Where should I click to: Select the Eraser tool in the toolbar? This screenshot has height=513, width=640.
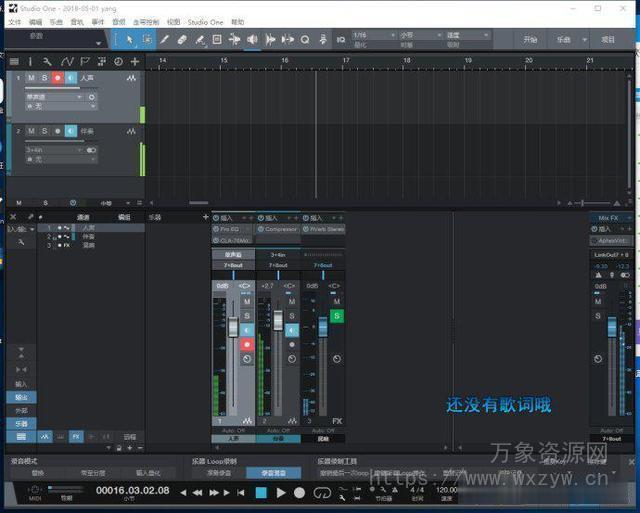coord(183,40)
